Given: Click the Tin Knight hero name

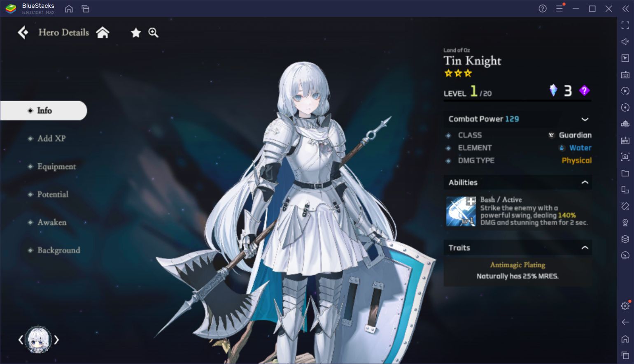Looking at the screenshot, I should tap(472, 61).
